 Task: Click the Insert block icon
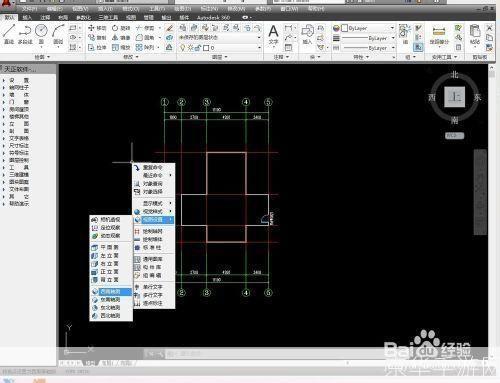click(307, 34)
